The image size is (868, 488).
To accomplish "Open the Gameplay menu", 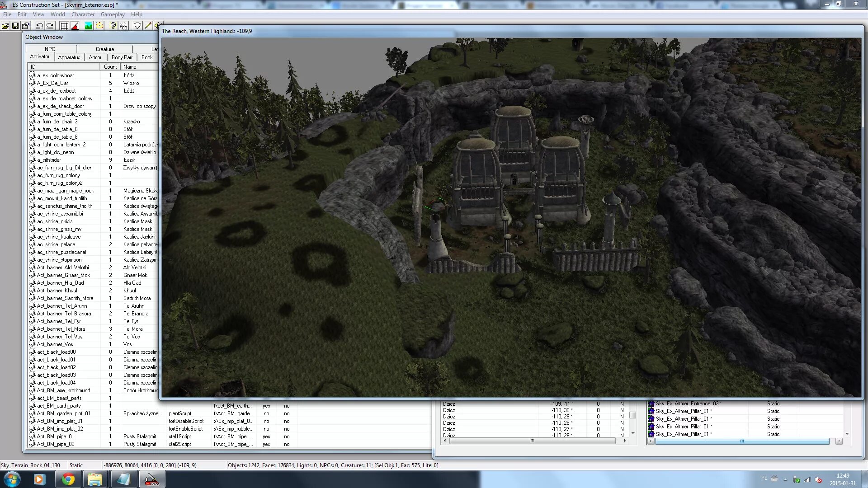I will coord(113,14).
